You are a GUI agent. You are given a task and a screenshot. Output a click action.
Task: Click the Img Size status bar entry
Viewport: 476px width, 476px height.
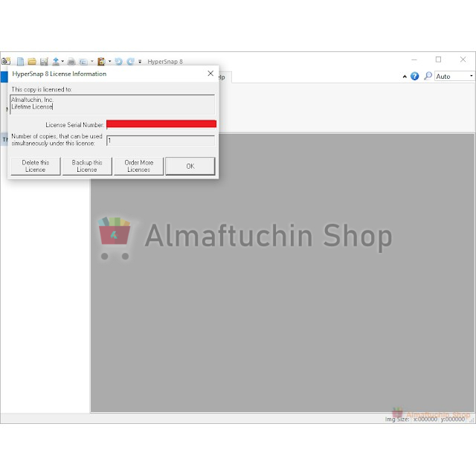[397, 419]
